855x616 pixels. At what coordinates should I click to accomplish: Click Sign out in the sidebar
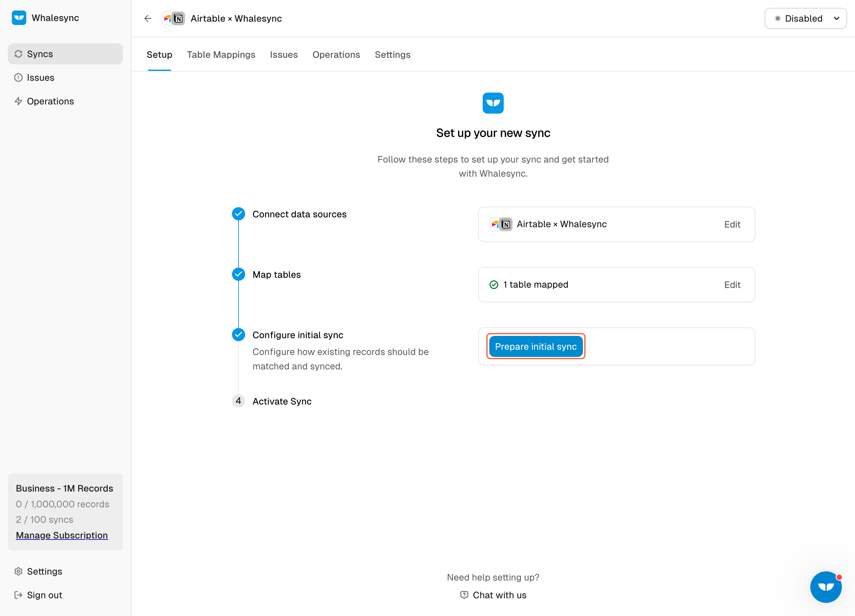(x=65, y=595)
